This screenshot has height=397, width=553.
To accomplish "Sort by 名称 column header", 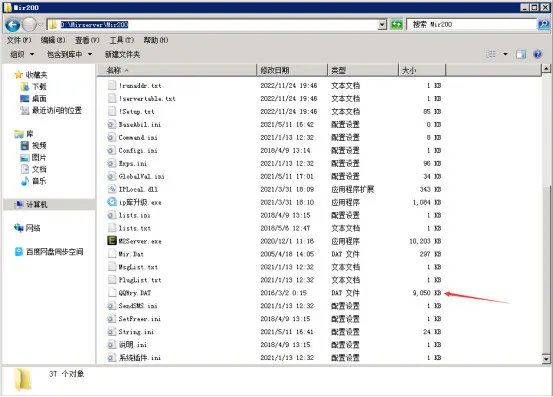I will [176, 70].
